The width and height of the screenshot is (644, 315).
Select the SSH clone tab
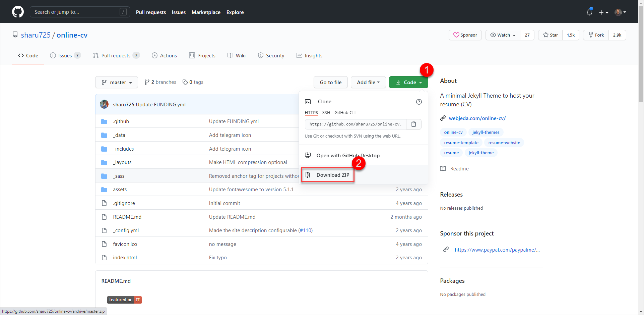[326, 113]
